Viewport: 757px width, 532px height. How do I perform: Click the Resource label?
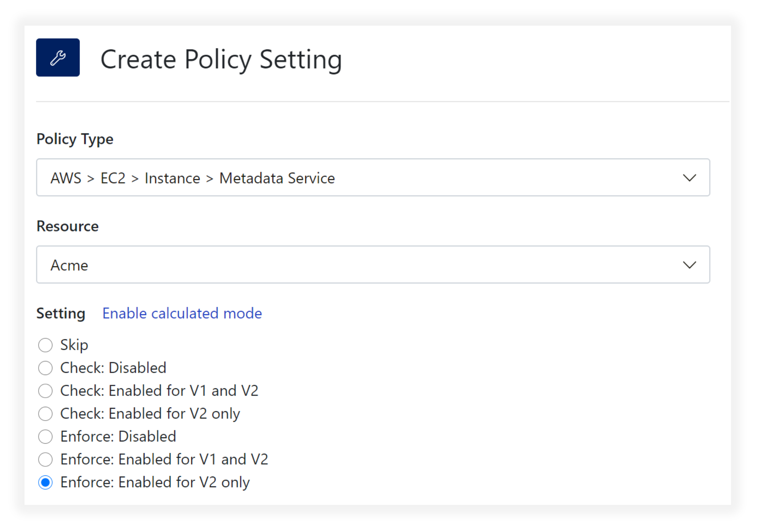(x=67, y=226)
